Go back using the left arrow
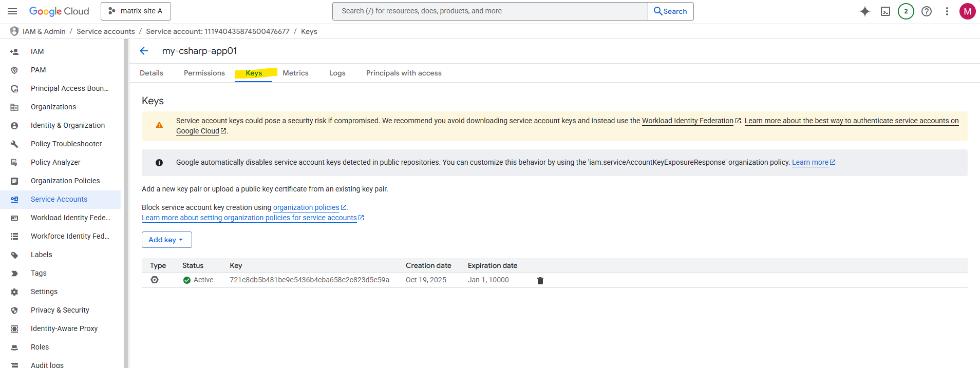This screenshot has height=368, width=980. pyautogui.click(x=144, y=51)
